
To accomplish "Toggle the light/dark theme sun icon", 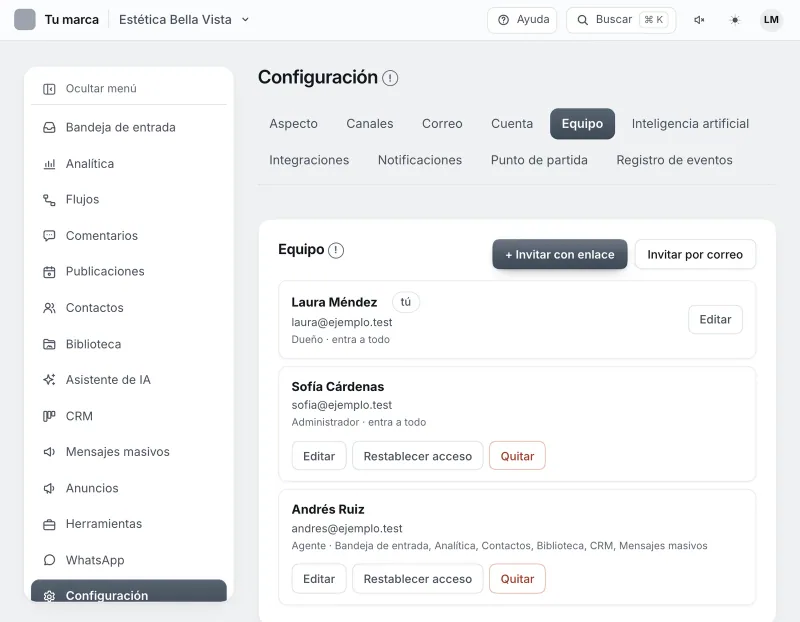I will [x=735, y=20].
